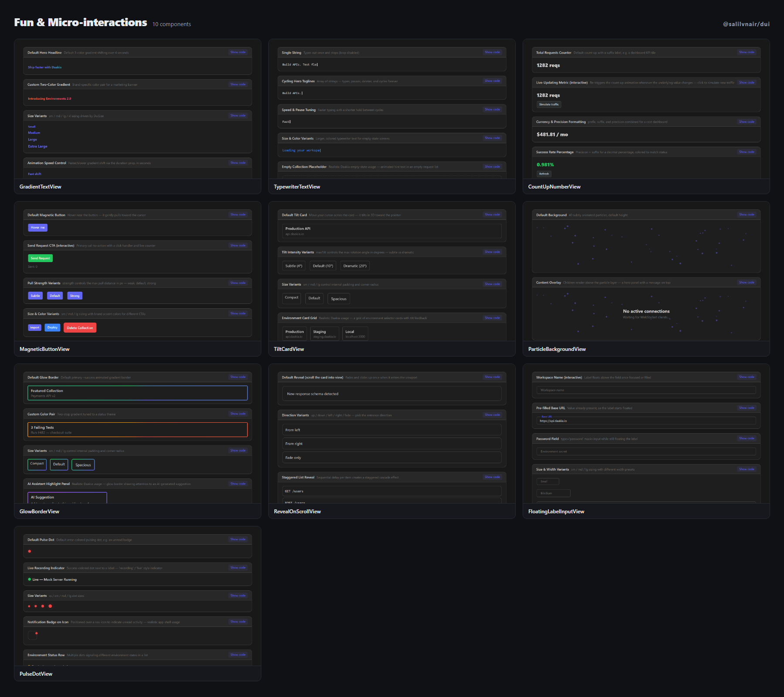Click the Strong pull strength button
Screen dimensions: 784x697
(x=75, y=296)
